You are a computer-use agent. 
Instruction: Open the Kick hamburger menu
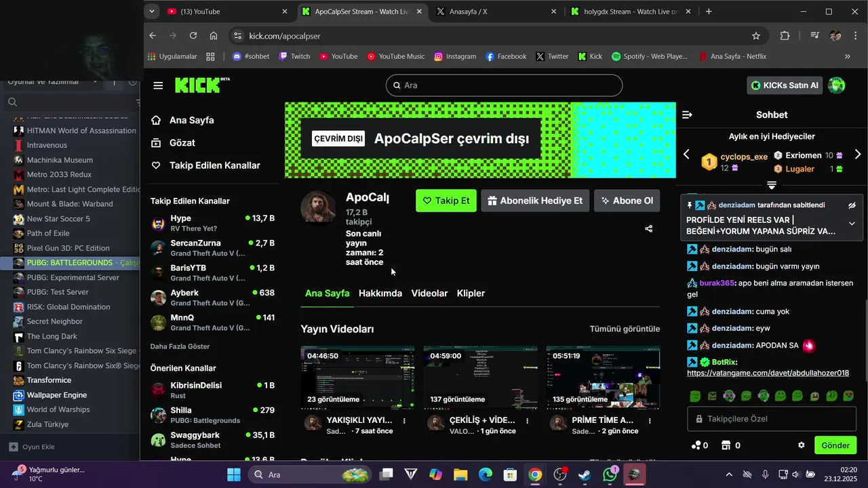(158, 85)
